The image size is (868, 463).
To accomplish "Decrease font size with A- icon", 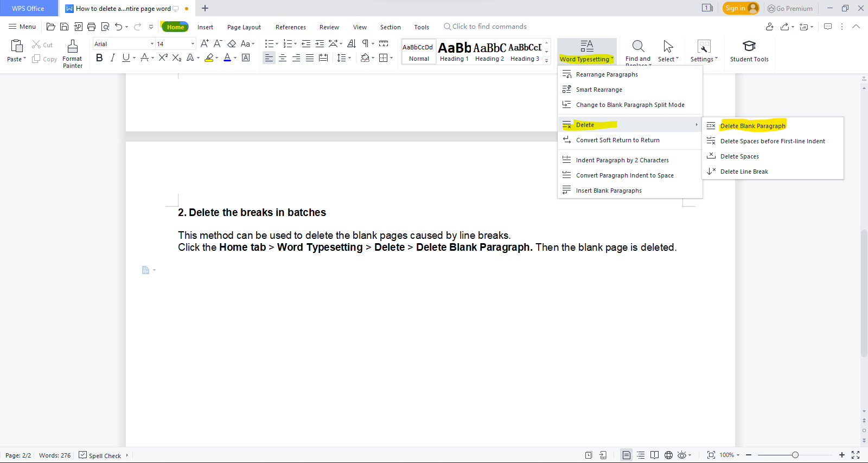I will point(218,43).
